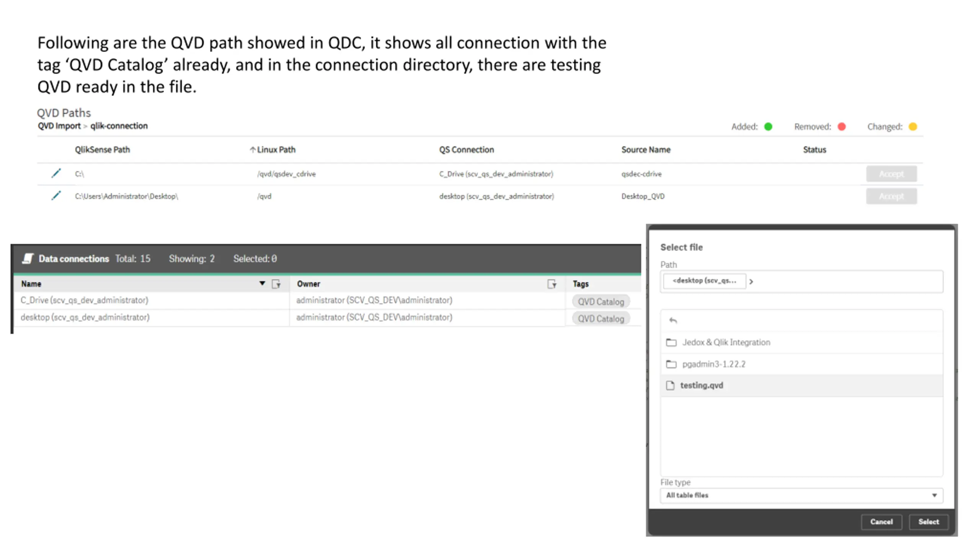Open the Owner column filter icon
This screenshot has width=980, height=551.
pos(552,284)
